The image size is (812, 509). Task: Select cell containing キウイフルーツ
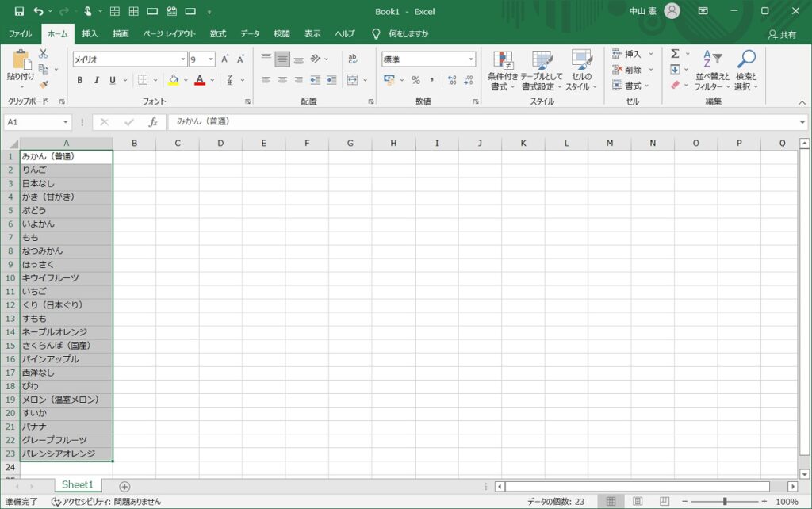[x=67, y=278]
